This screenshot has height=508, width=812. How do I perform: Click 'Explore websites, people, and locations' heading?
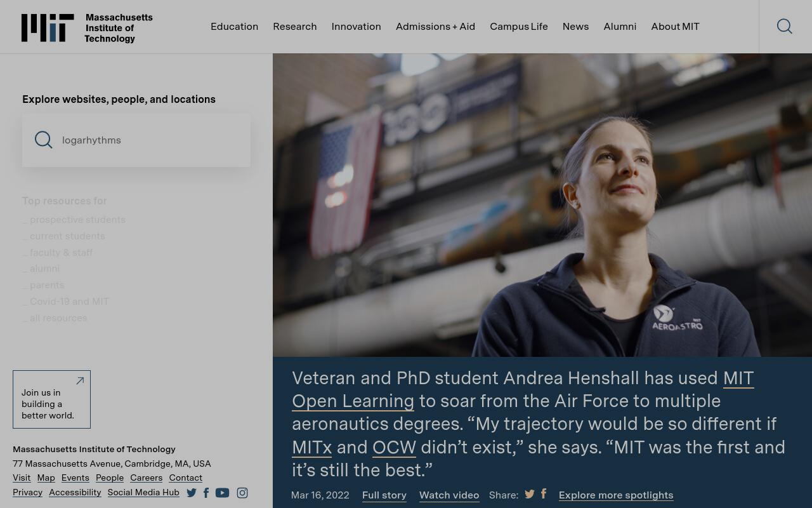(x=119, y=99)
